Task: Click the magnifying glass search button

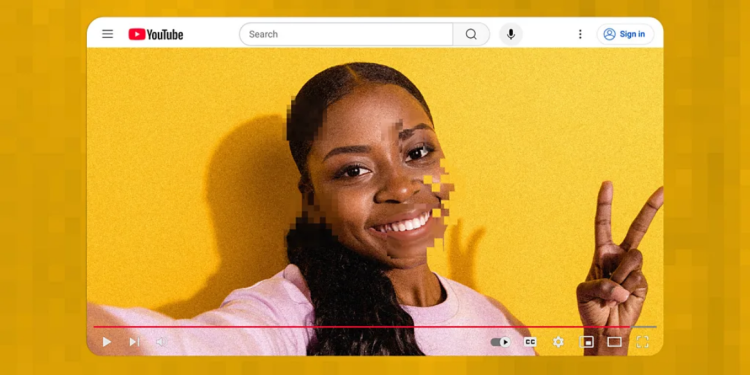Action: pos(471,34)
